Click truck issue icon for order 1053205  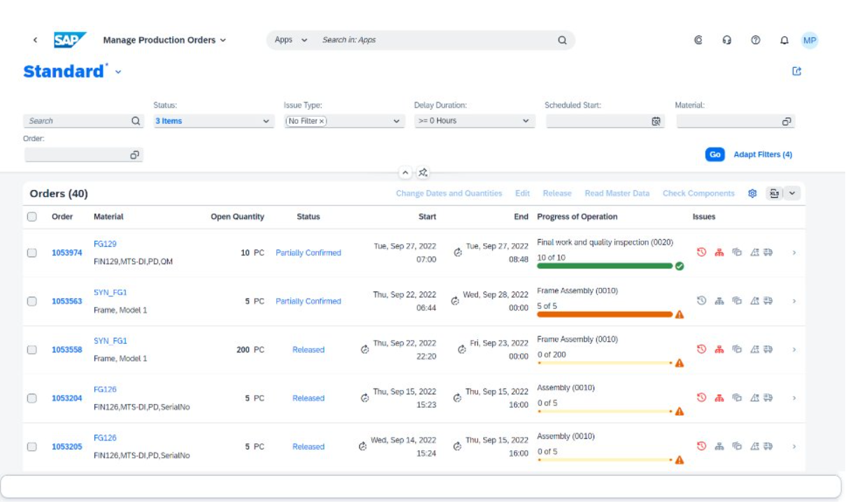click(768, 446)
